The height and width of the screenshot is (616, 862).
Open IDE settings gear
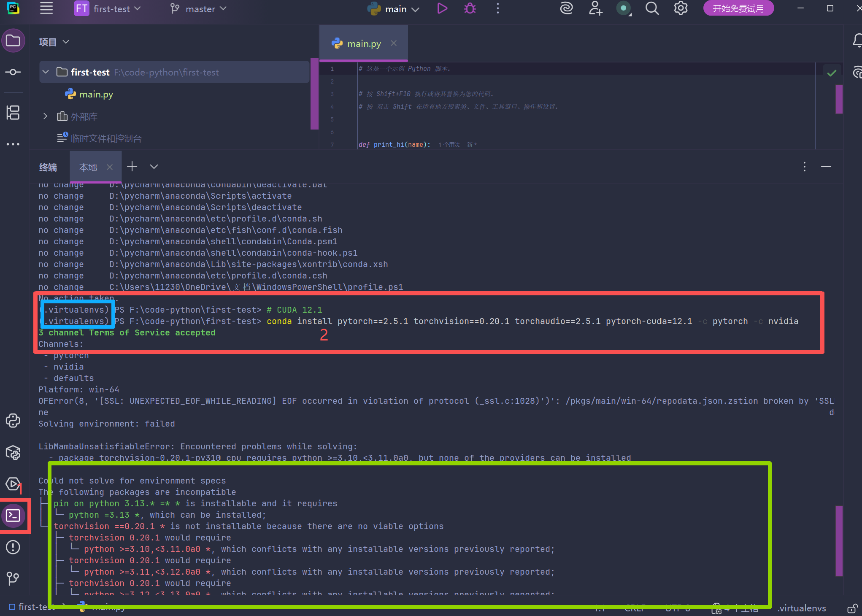681,8
